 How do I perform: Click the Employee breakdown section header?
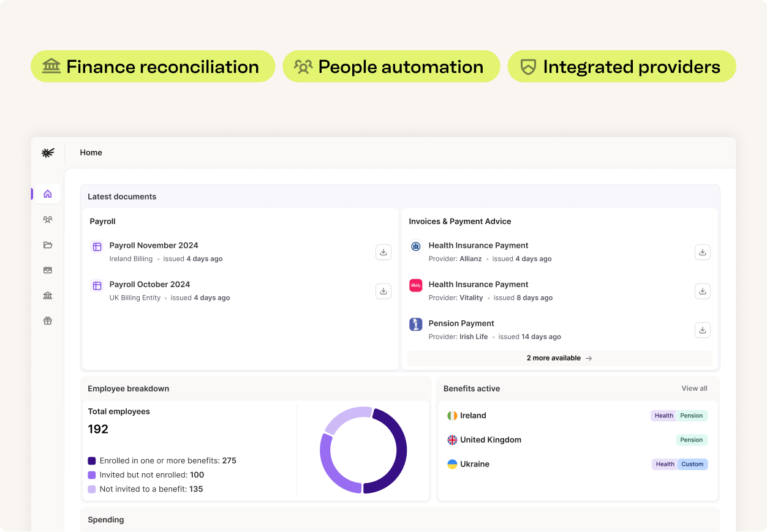point(129,389)
